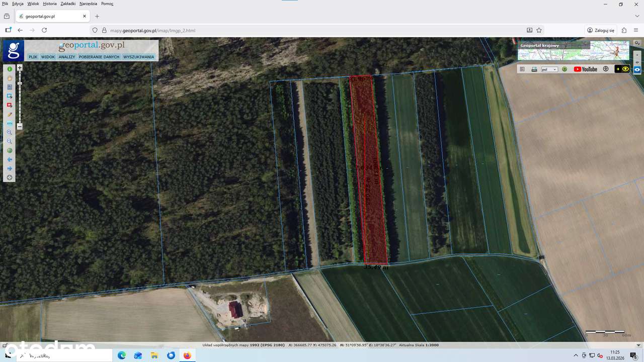Open the ANALIZY map menu
The height and width of the screenshot is (362, 644).
point(66,57)
